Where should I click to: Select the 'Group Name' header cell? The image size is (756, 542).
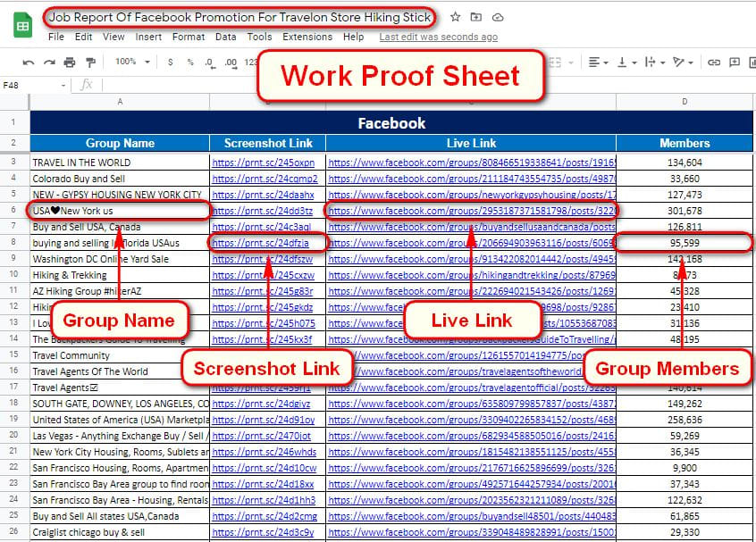(120, 143)
